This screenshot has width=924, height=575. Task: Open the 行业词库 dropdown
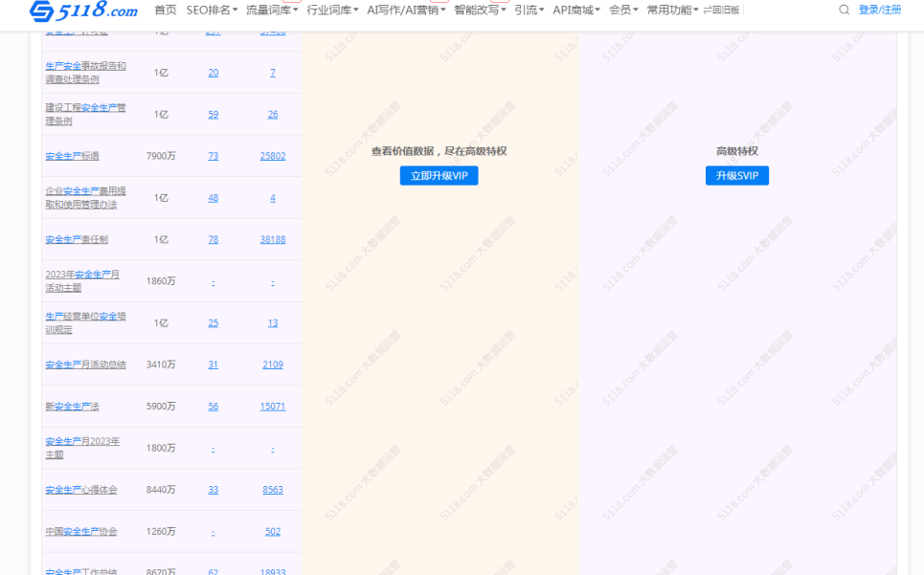click(329, 11)
